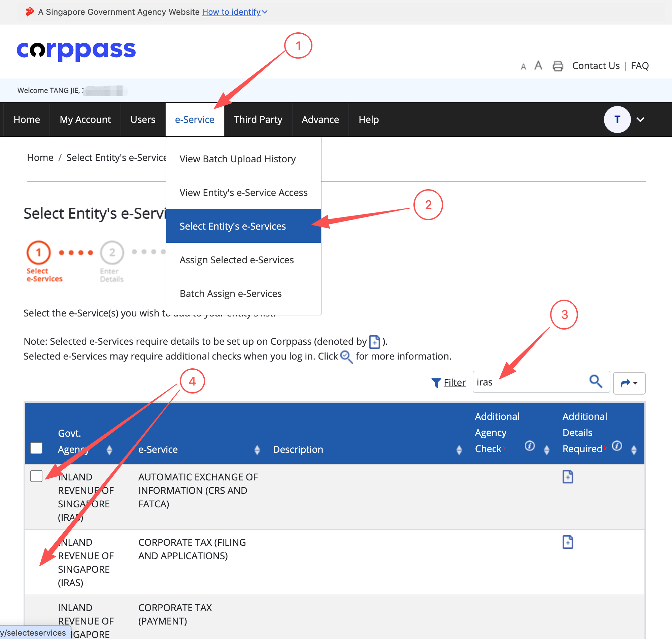Click details icon for Corporate Tax Filing row
This screenshot has height=639, width=672.
(x=567, y=542)
